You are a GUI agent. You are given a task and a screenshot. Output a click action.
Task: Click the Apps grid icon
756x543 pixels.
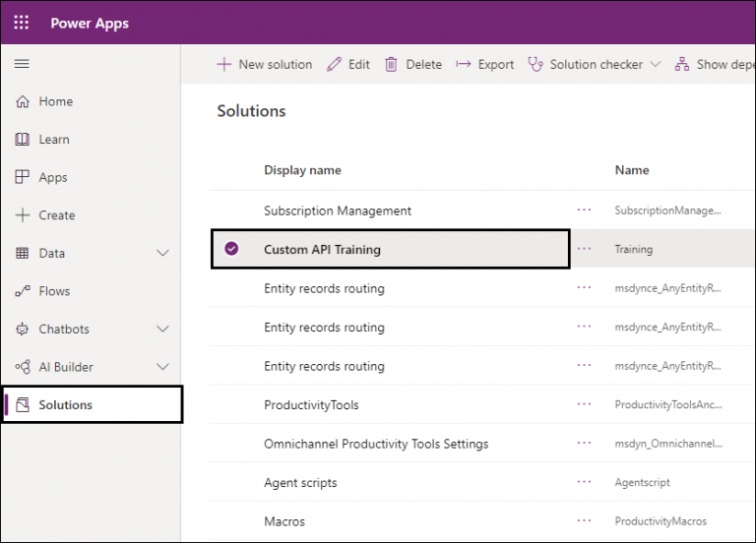point(23,177)
